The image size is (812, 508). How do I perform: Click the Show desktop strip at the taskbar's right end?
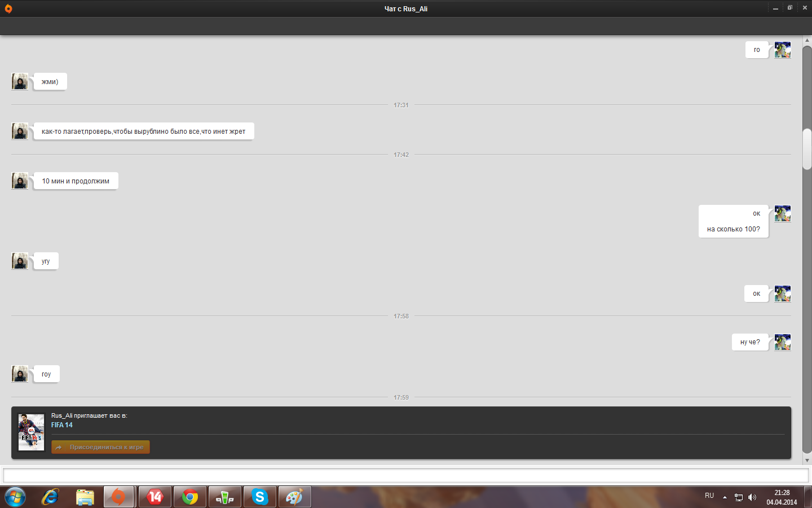coord(808,497)
